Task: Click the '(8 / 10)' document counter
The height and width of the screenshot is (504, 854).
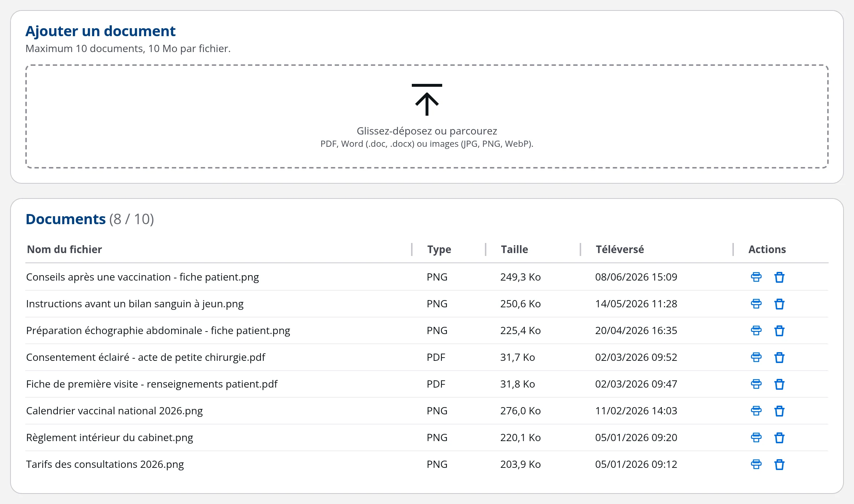Action: click(x=132, y=219)
